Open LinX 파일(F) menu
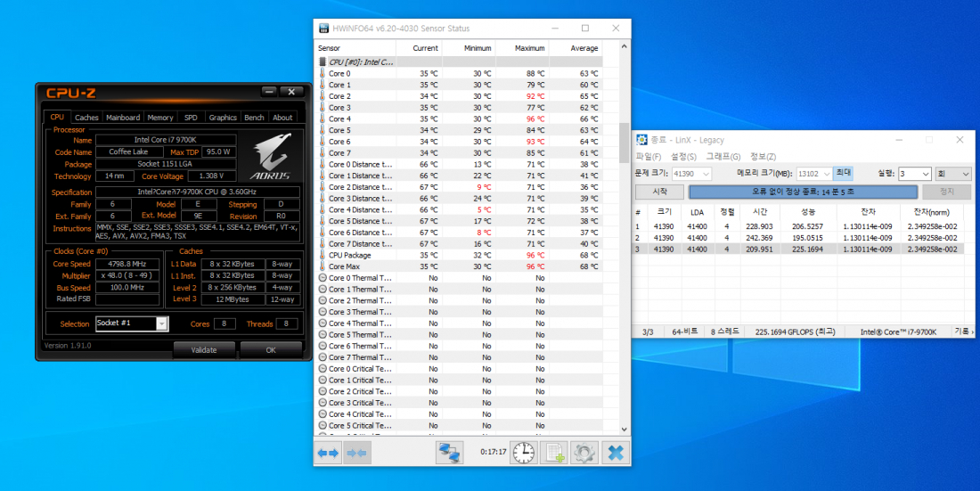Viewport: 980px width, 491px height. coord(648,156)
